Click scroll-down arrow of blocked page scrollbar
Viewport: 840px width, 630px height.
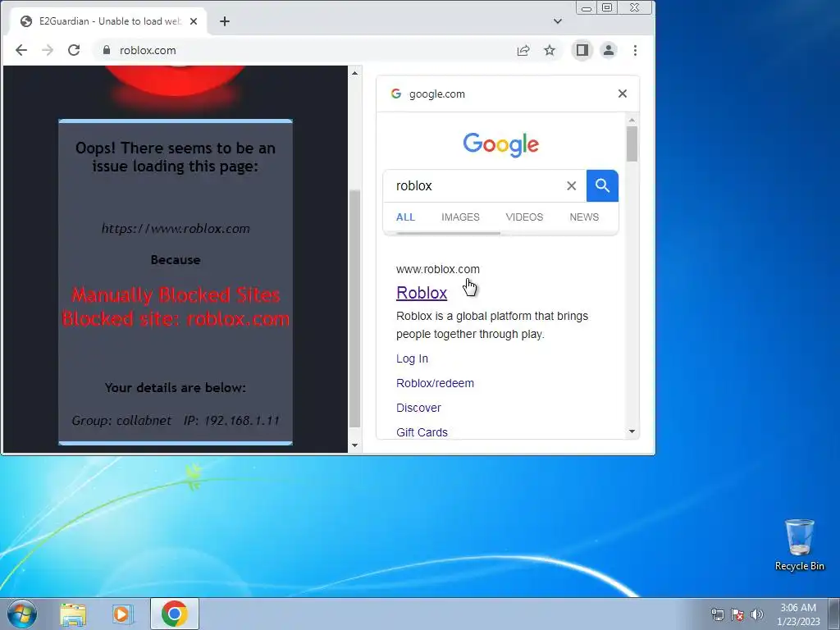pyautogui.click(x=354, y=445)
